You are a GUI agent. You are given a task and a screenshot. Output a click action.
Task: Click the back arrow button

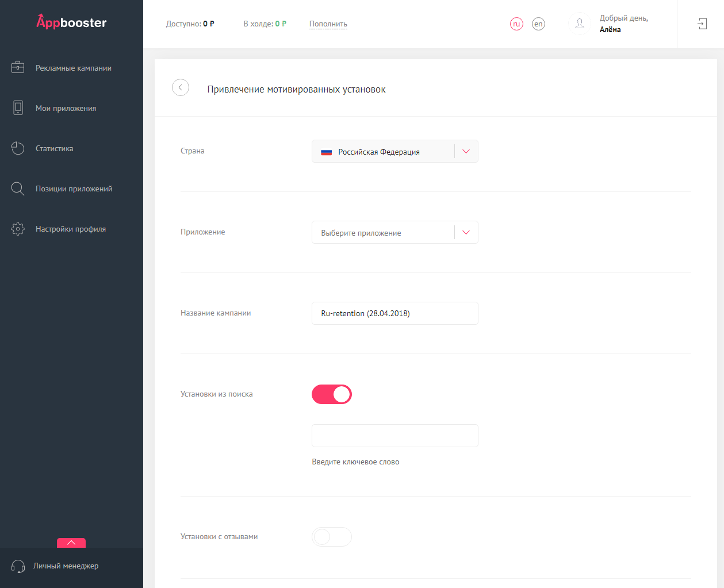181,87
